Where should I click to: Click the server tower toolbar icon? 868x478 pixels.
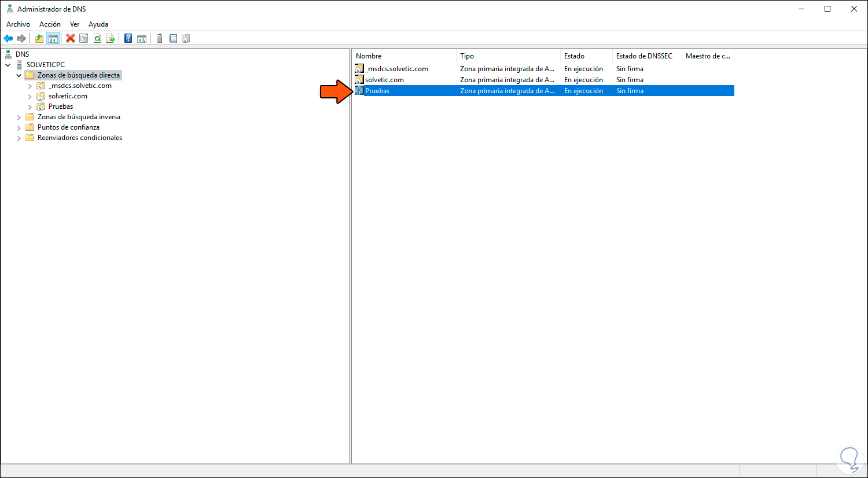pos(160,38)
